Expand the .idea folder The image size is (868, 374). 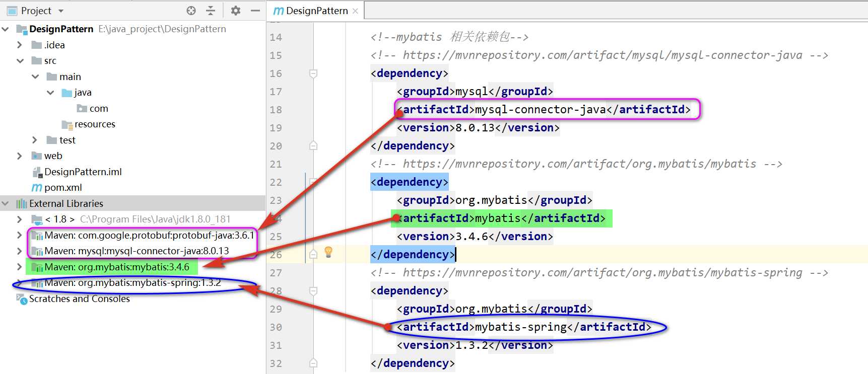[20, 45]
